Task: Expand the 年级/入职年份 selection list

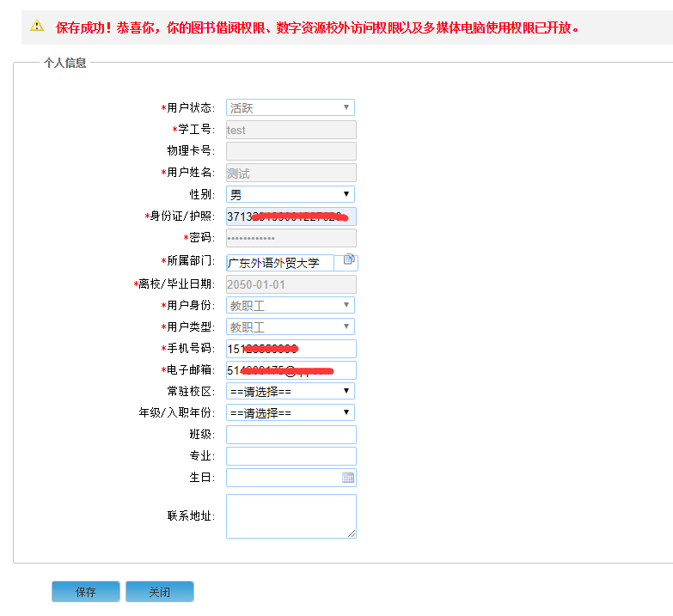Action: click(291, 412)
